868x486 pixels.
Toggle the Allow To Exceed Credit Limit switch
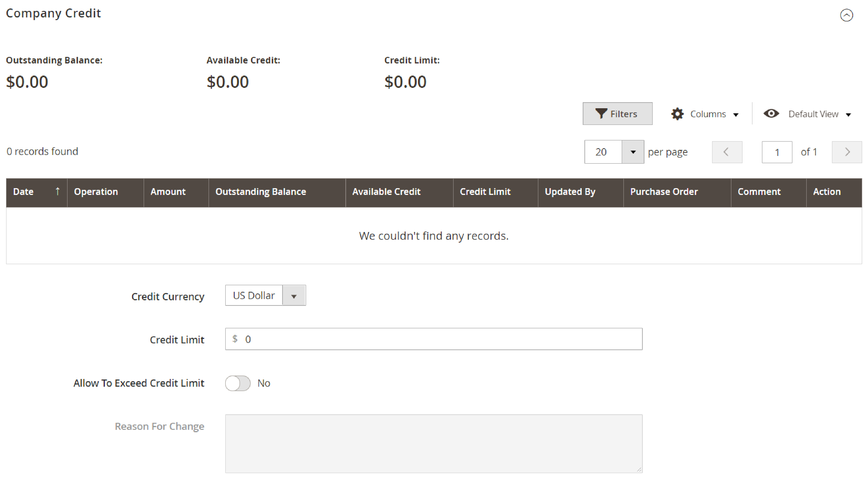pos(238,383)
